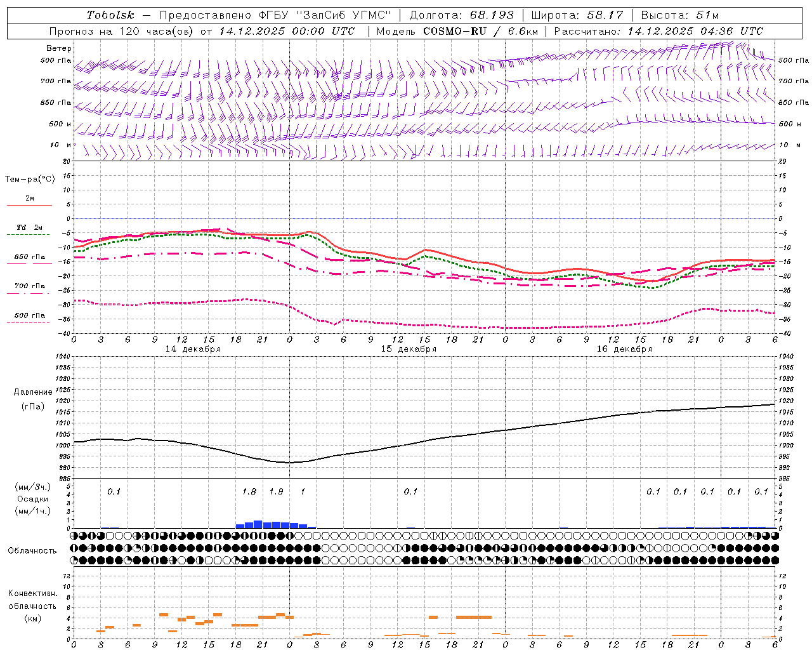This screenshot has height=650, width=812.
Task: Click forecast start '14.12.2025 00:00 UTC'
Action: click(287, 31)
